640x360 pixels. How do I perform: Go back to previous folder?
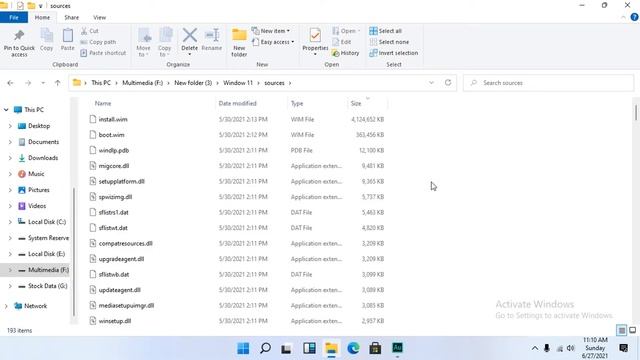pyautogui.click(x=11, y=83)
